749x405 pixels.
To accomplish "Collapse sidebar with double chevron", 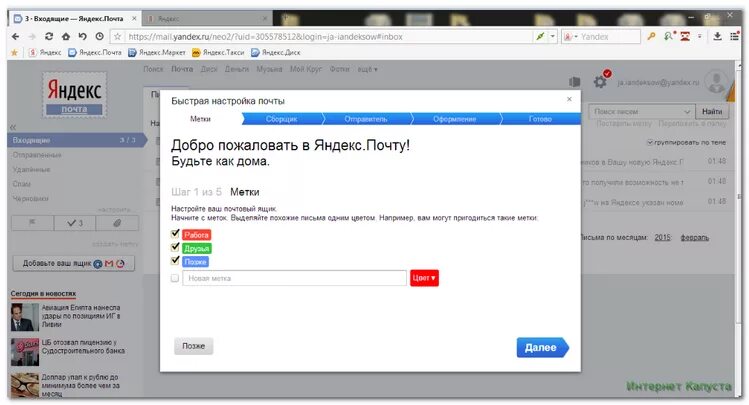I will click(13, 127).
